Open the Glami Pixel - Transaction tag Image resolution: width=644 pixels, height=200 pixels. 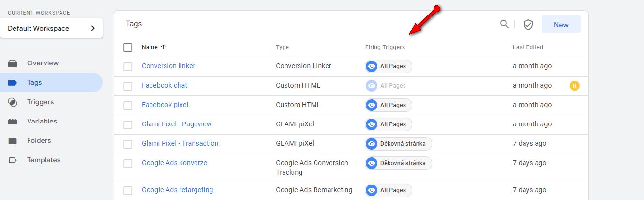tap(180, 143)
